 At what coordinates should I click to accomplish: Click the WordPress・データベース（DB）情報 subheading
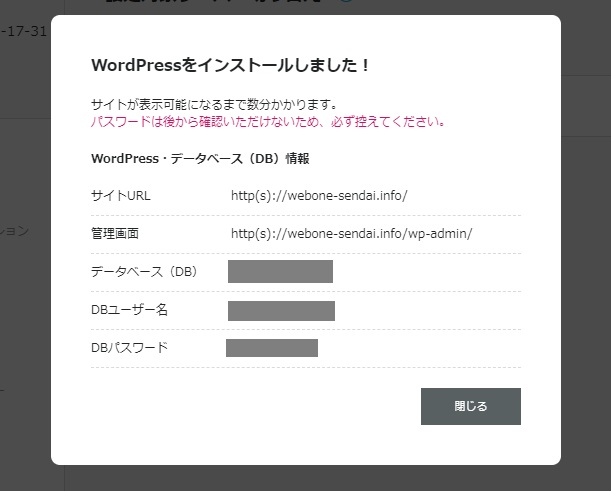200,159
